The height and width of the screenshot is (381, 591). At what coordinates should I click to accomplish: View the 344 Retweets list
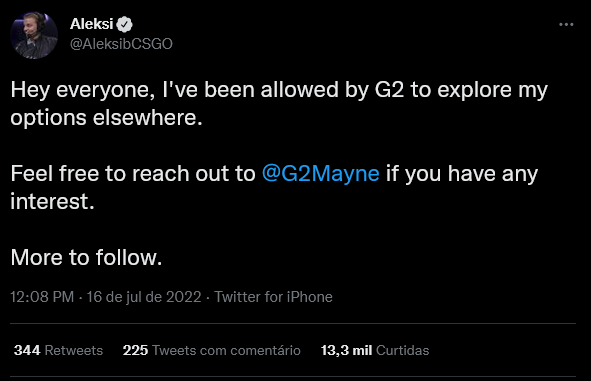tap(58, 350)
